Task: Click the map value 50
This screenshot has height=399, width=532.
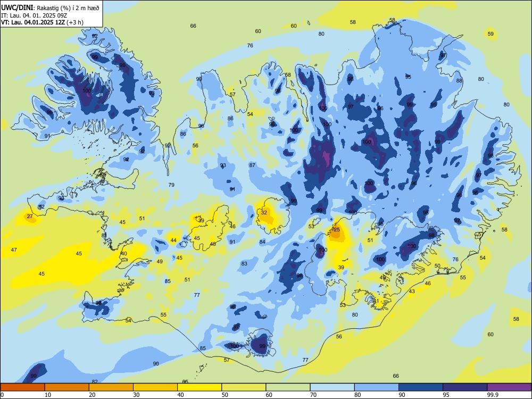Action: (x=437, y=266)
